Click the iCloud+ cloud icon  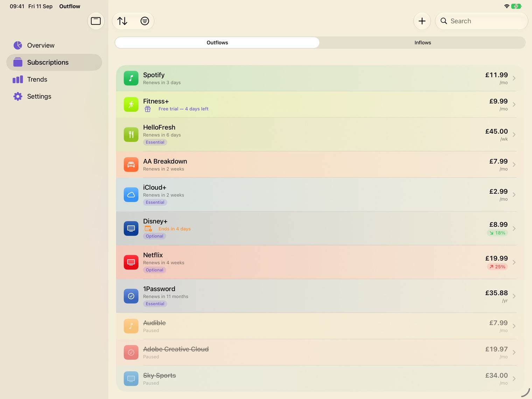pos(131,195)
